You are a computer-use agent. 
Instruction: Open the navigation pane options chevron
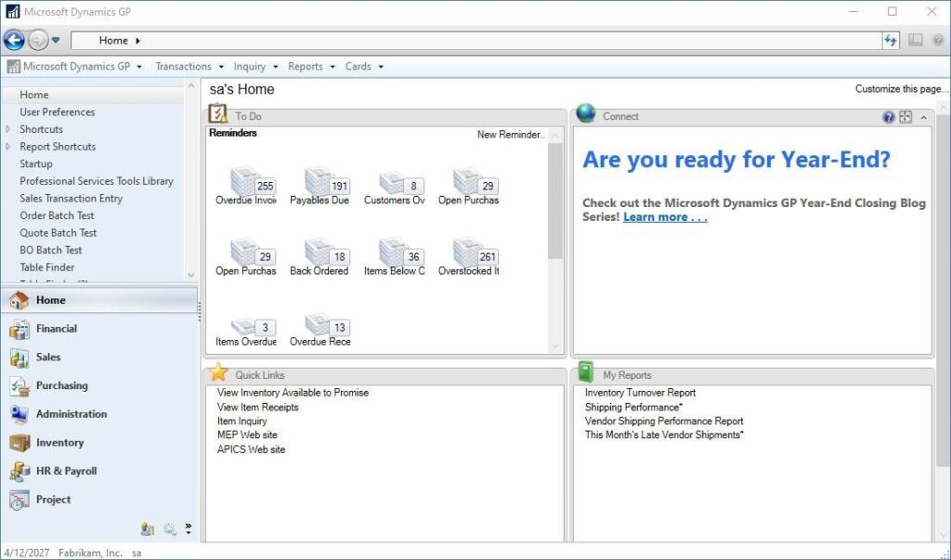coord(189,528)
